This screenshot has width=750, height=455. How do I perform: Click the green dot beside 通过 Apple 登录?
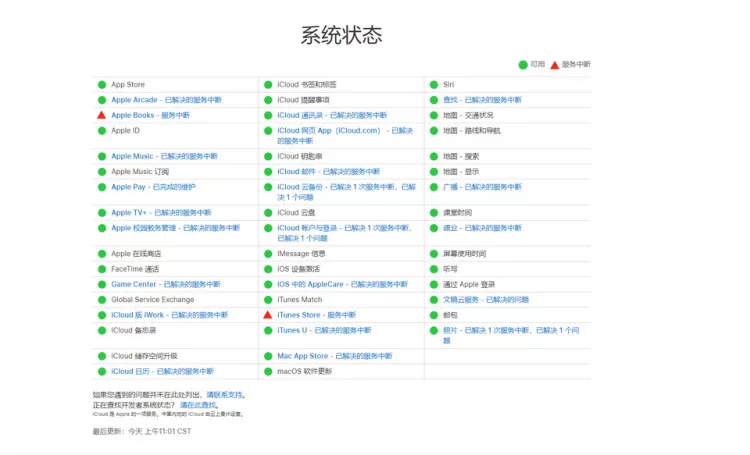434,285
